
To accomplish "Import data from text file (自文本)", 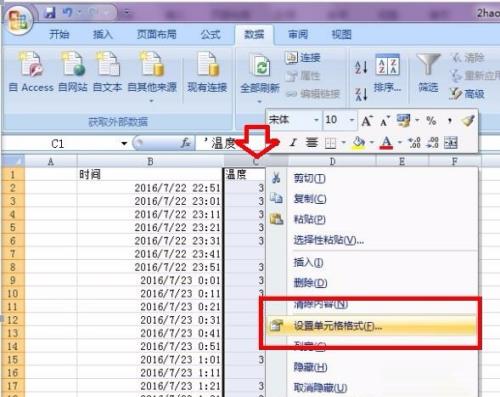I will pyautogui.click(x=107, y=72).
